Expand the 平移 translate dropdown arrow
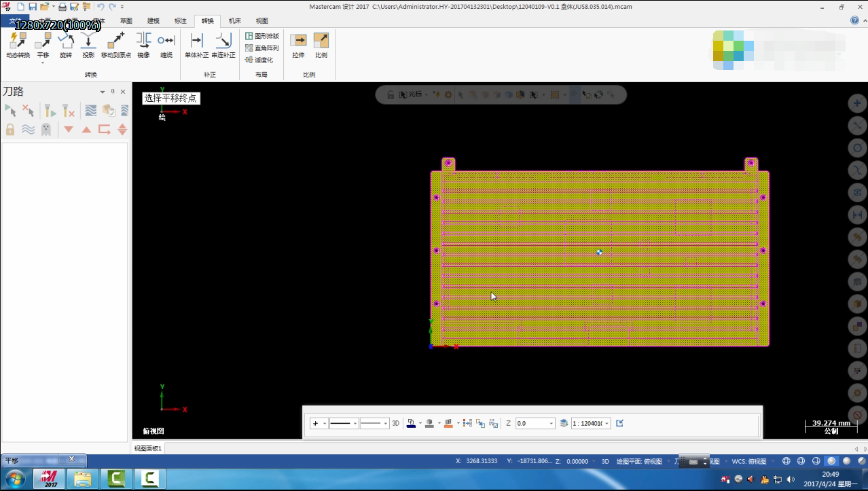This screenshot has height=491, width=868. click(43, 63)
